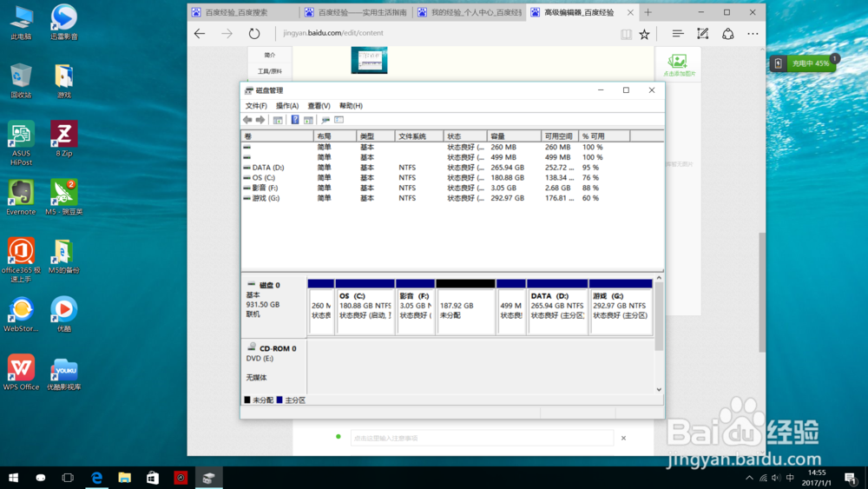The height and width of the screenshot is (489, 868).
Task: Click the notes input field in editor
Action: point(482,438)
